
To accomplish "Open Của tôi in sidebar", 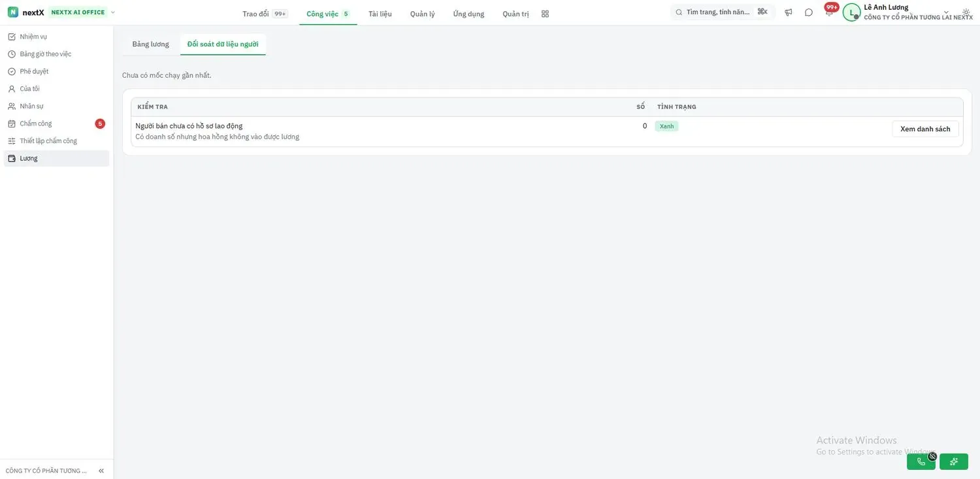I will pos(57,89).
